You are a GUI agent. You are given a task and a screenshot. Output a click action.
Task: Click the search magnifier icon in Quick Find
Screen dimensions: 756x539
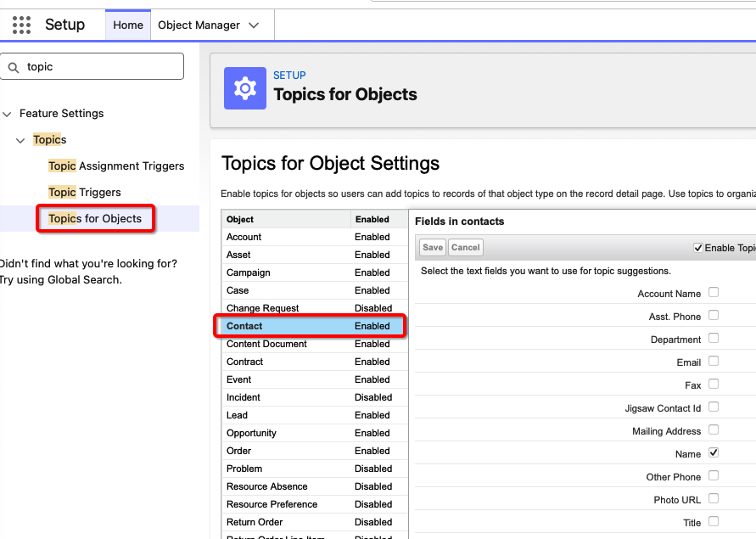(x=14, y=67)
